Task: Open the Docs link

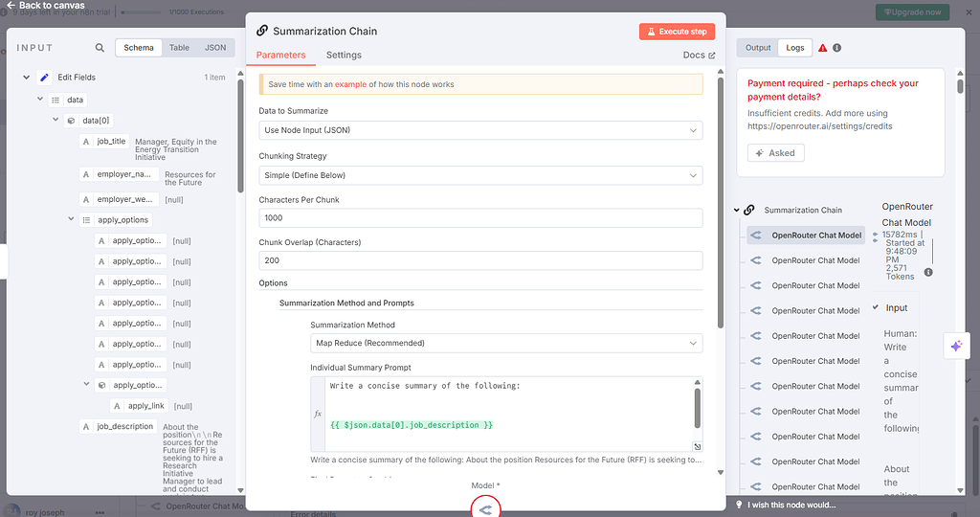Action: point(699,55)
